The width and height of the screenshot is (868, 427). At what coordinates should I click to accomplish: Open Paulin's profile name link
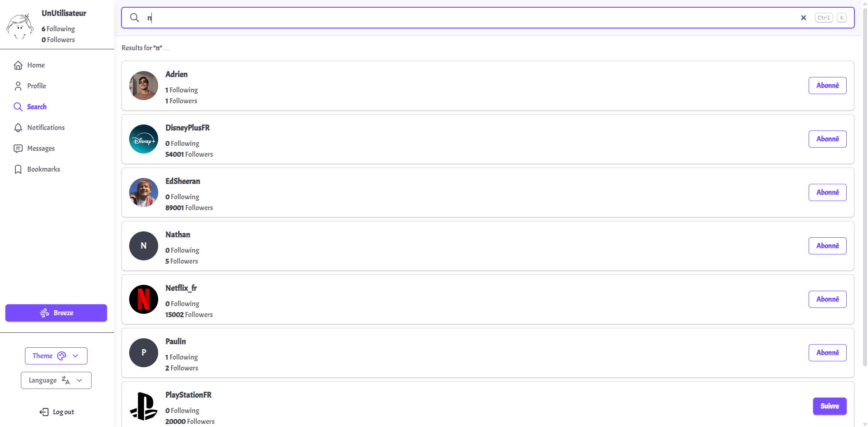(175, 341)
